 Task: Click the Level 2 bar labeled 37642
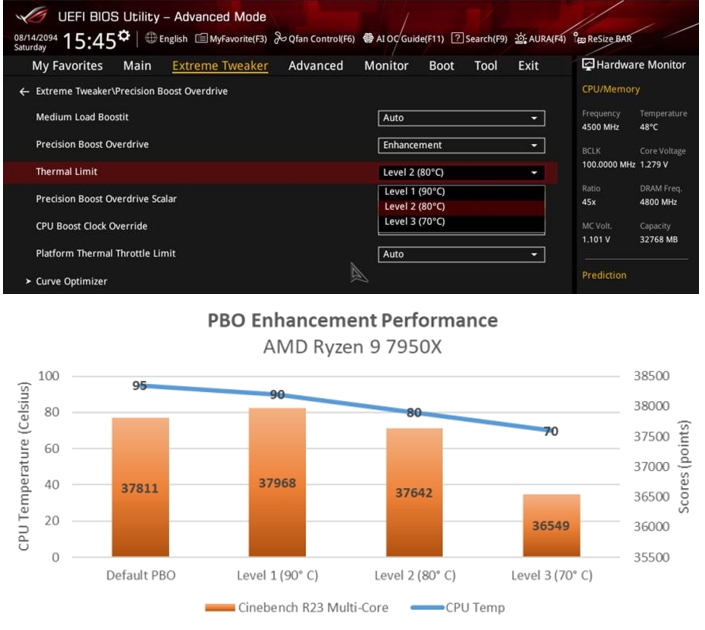pos(414,492)
